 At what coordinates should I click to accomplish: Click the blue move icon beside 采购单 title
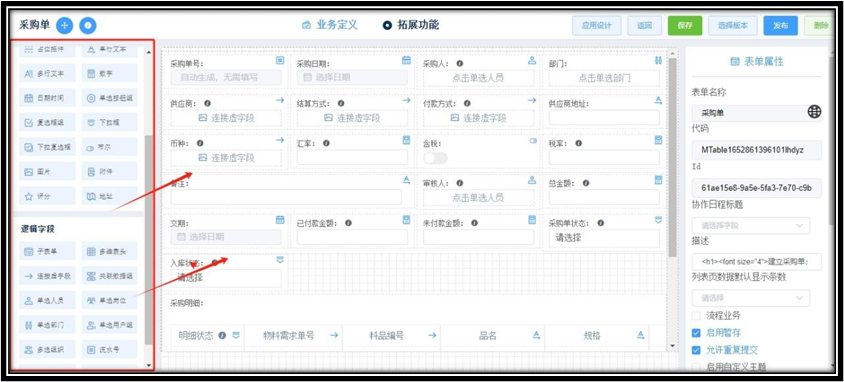click(x=65, y=25)
